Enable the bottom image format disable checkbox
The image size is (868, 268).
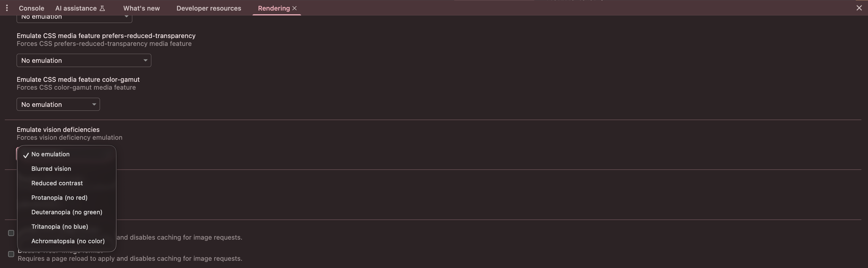tap(11, 254)
